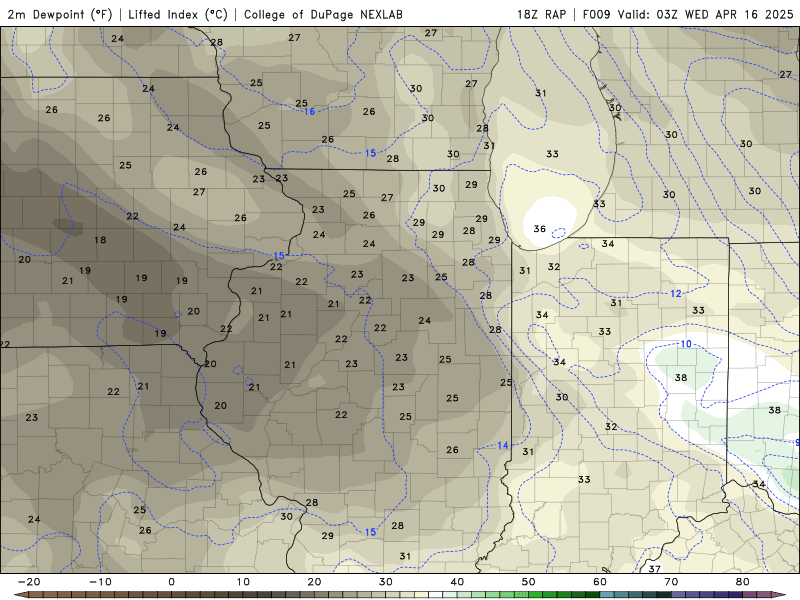Click the 'Lifted Index (°C)' title label
This screenshot has width=800, height=600.
(x=178, y=14)
